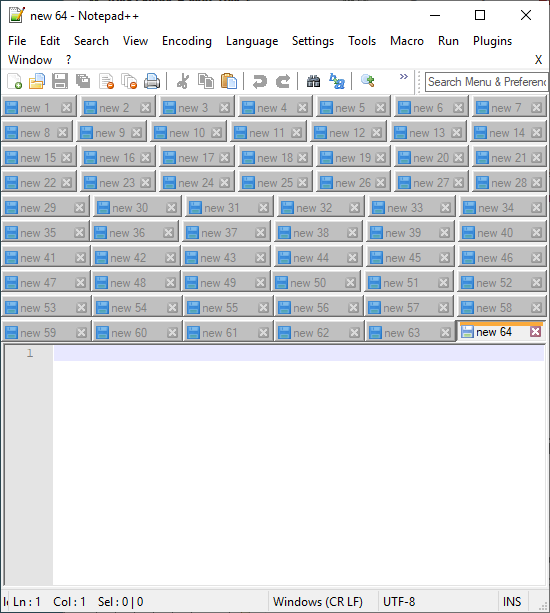
Task: Close the new 40 tab
Action: click(536, 233)
